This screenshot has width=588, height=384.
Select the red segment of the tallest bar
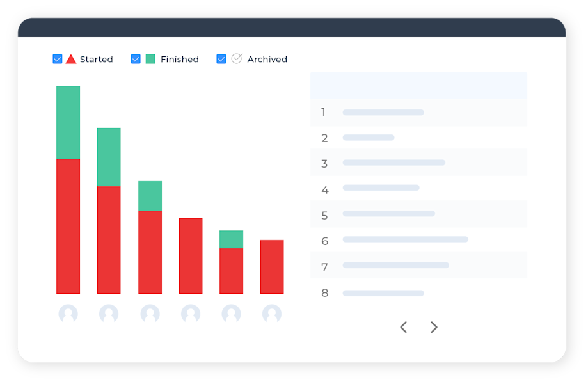coord(68,227)
